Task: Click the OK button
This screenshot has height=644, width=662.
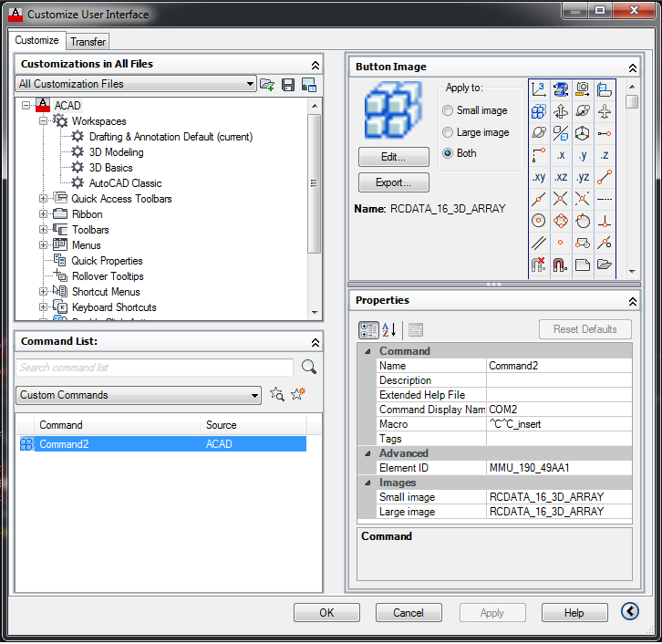Action: (x=326, y=613)
